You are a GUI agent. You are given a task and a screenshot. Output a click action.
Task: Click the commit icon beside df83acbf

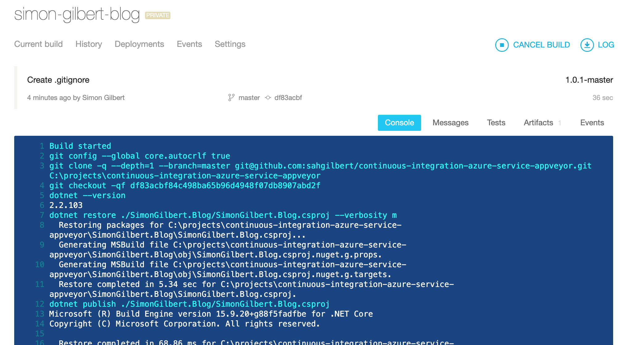pos(268,98)
